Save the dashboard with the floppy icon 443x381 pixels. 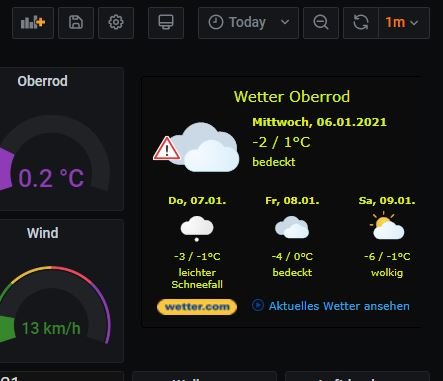76,23
